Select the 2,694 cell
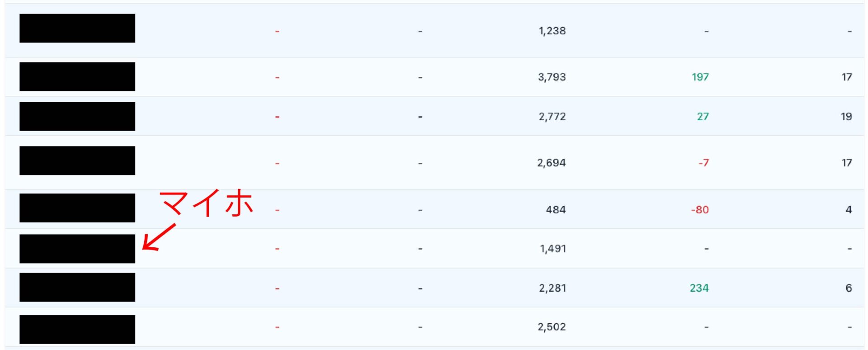868x350 pixels. coord(551,163)
